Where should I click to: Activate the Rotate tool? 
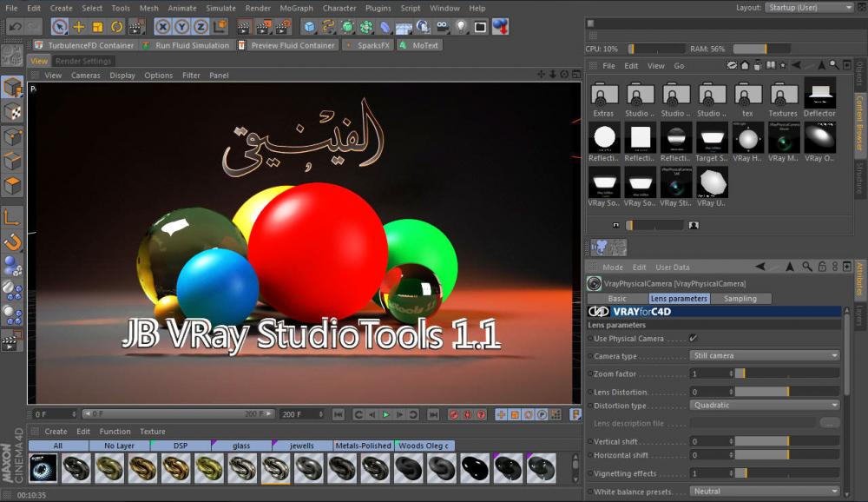116,27
